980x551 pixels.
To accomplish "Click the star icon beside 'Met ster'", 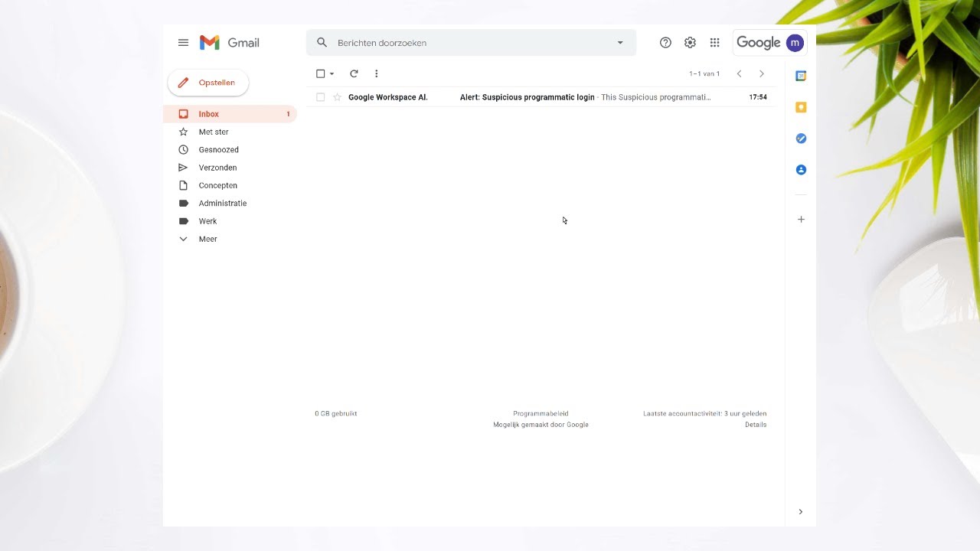I will click(x=183, y=132).
